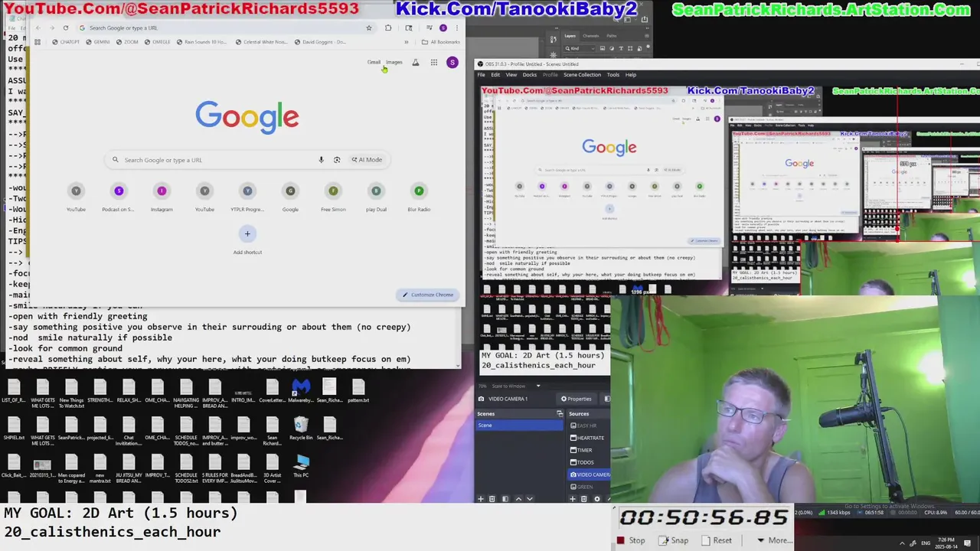Image resolution: width=980 pixels, height=551 pixels.
Task: Open the David Goggins bookmark
Action: 321,42
